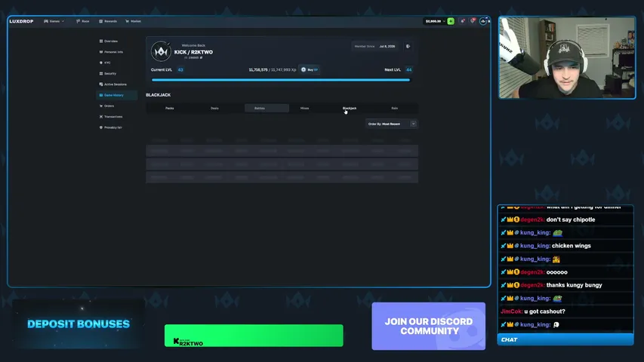644x362 pixels.
Task: Click the avatar edit pencil icon
Action: pos(168,43)
